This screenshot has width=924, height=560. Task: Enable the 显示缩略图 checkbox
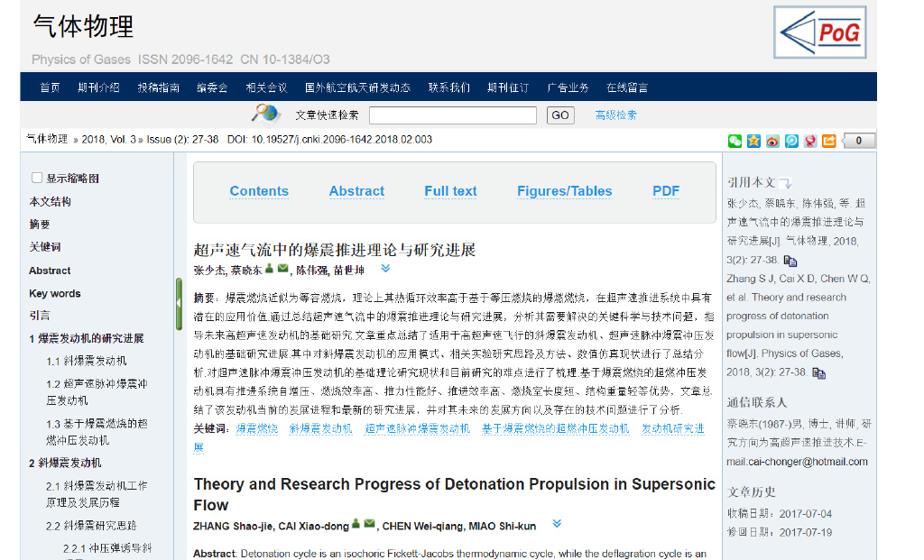tap(36, 177)
